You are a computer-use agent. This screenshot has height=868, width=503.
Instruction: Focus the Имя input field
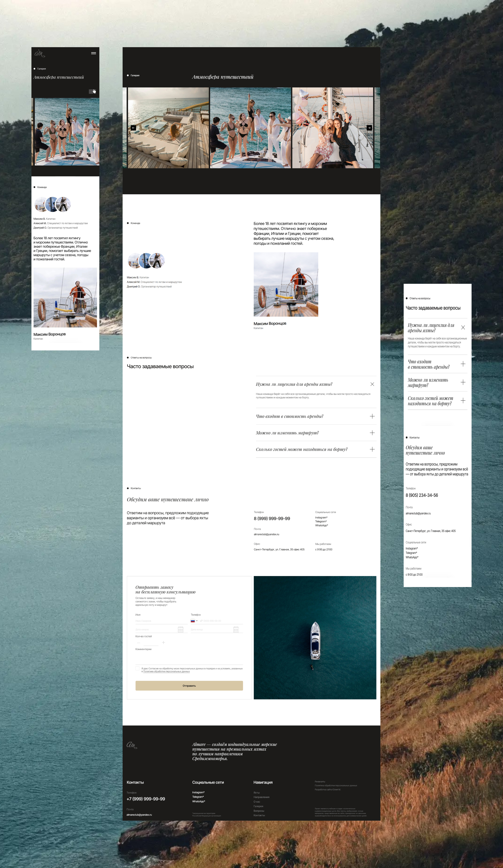point(161,621)
